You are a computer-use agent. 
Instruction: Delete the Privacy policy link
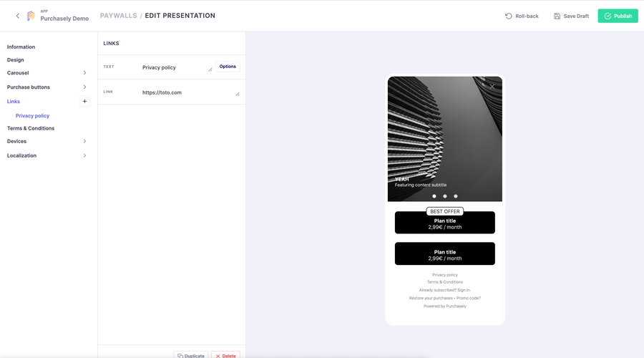[x=225, y=355]
